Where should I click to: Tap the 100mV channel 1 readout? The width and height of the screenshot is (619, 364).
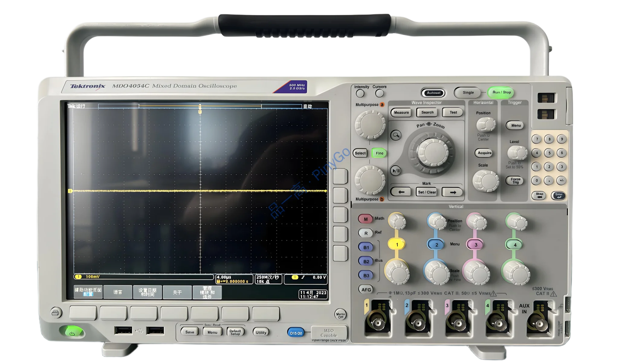coord(93,277)
